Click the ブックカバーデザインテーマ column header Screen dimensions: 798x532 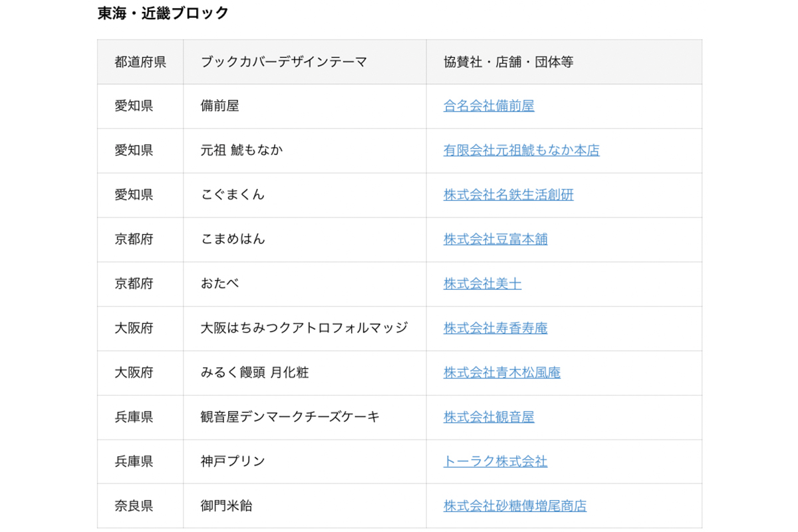pyautogui.click(x=305, y=62)
